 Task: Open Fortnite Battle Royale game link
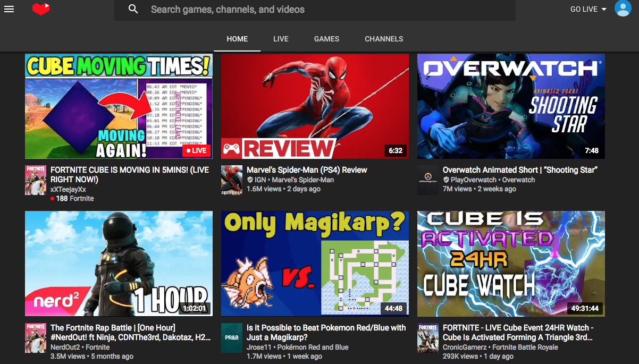[x=525, y=347]
